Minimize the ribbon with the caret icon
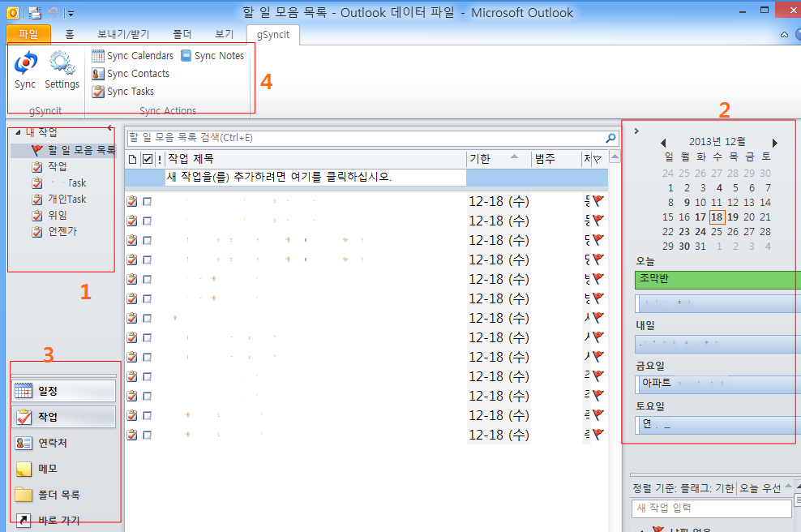 click(x=784, y=35)
